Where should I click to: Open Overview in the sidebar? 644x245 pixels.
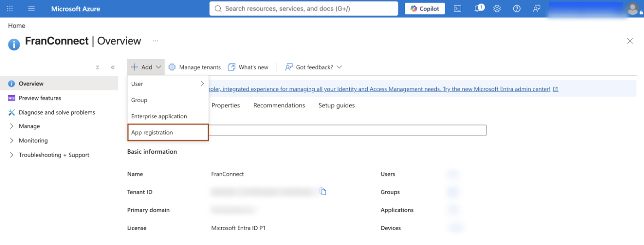point(59,84)
